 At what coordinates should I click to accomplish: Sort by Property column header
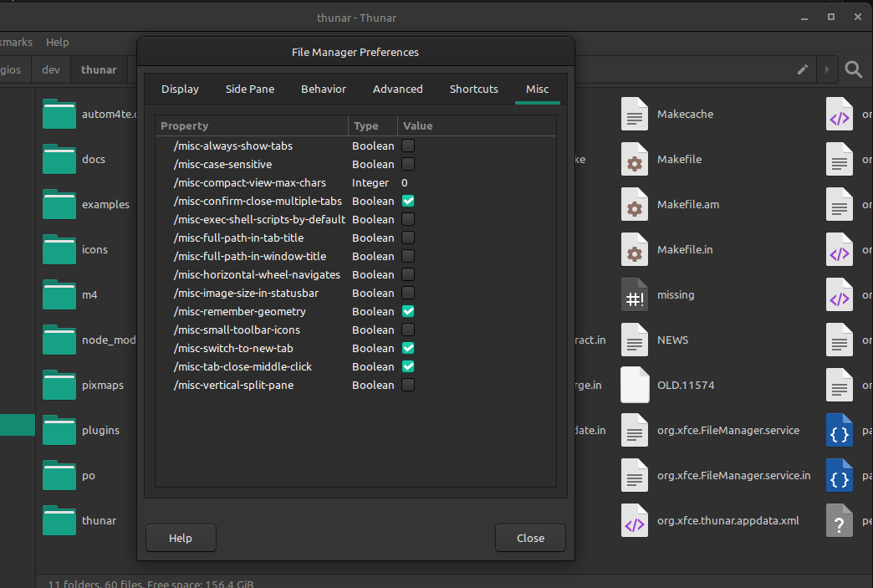coord(252,125)
